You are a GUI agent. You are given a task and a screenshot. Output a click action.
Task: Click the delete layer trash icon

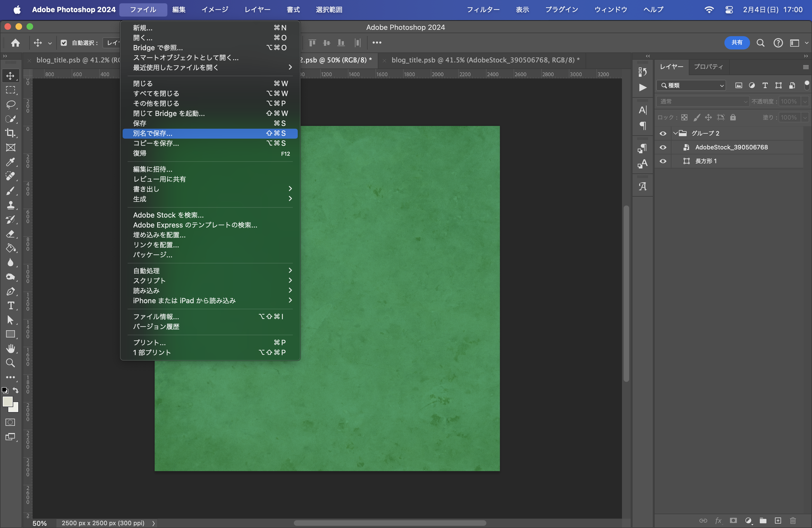793,521
